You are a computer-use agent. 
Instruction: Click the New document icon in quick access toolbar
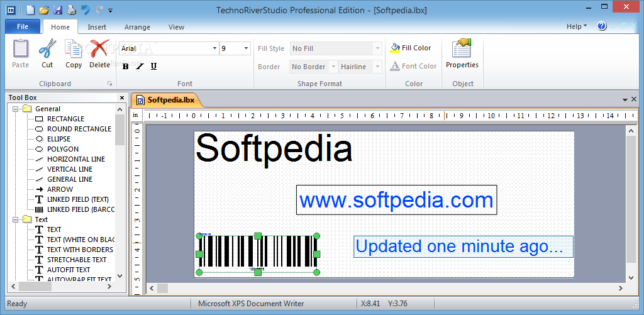[30, 10]
